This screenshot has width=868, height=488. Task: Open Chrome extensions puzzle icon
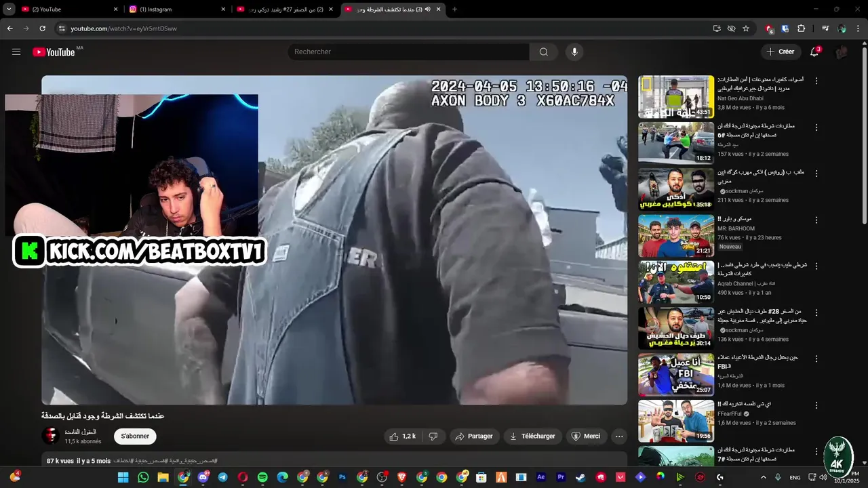802,28
